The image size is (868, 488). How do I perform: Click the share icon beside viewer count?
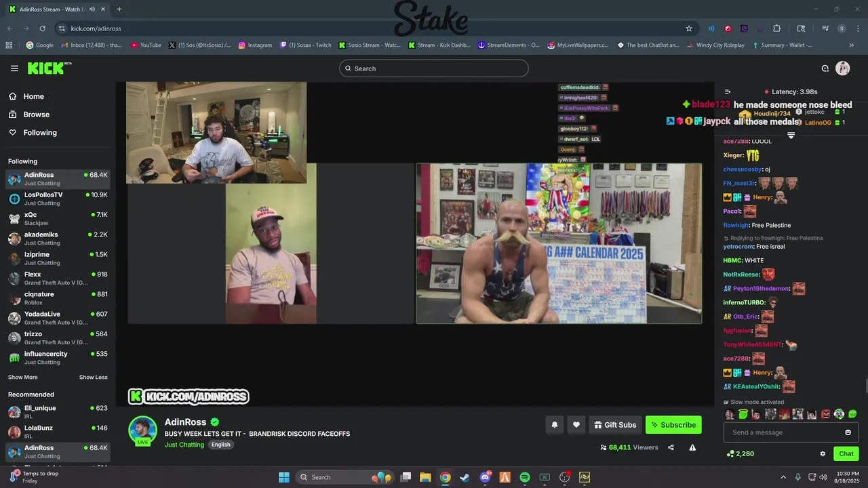pos(671,447)
